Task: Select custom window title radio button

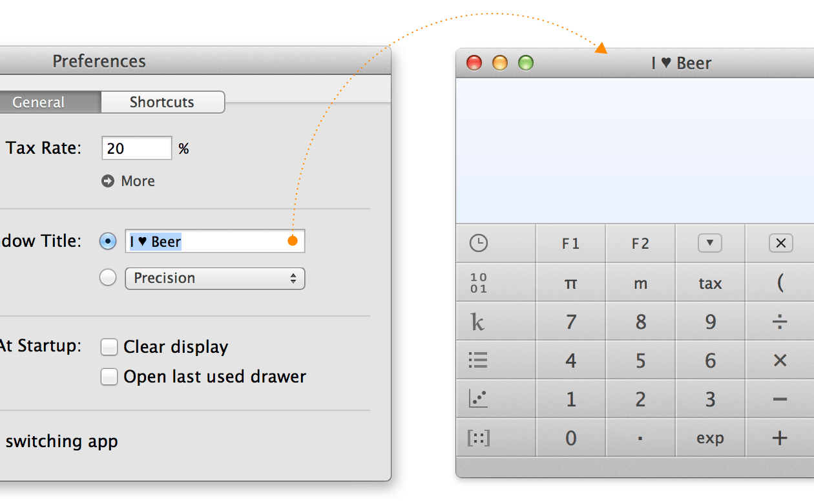Action: pos(108,241)
